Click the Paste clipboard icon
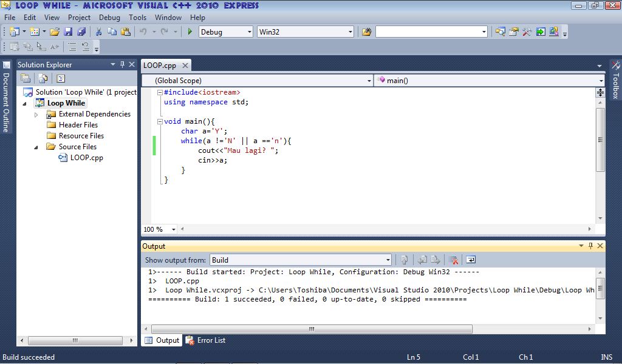This screenshot has width=622, height=364. tap(125, 32)
